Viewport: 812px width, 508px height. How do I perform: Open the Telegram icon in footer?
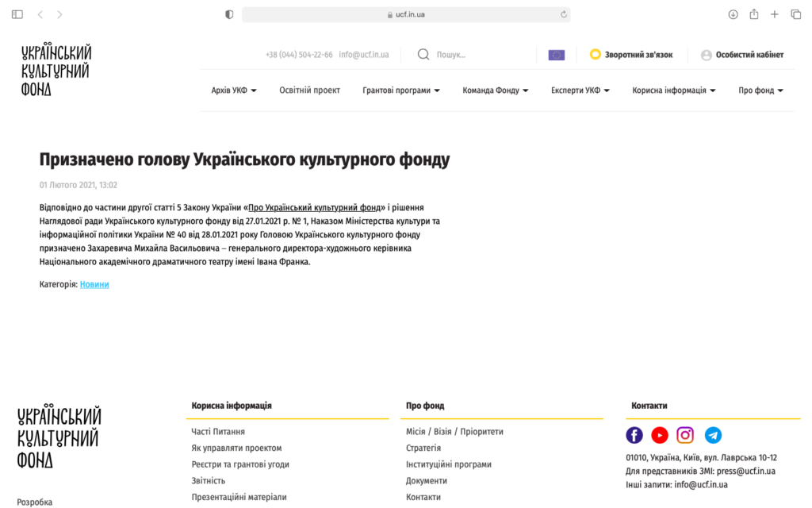pos(713,436)
